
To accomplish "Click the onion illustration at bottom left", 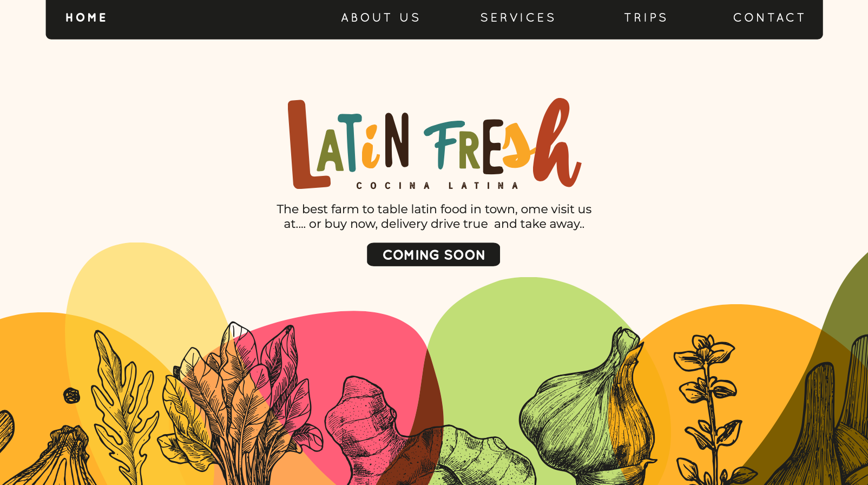I will 60,457.
